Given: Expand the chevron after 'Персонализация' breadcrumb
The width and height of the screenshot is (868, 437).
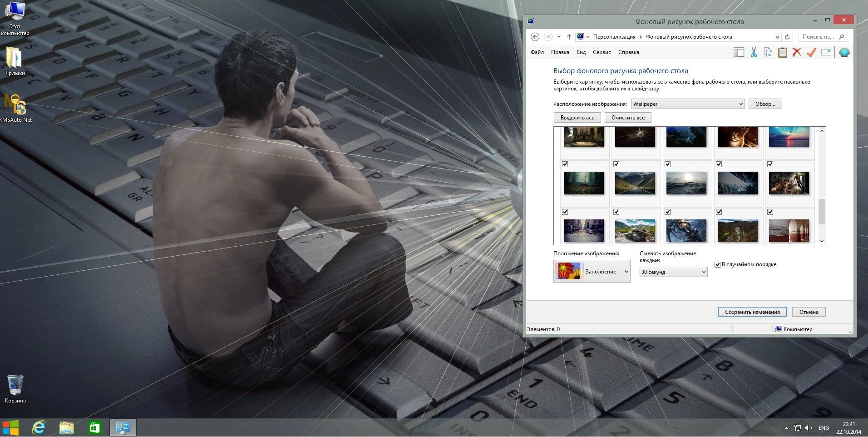Looking at the screenshot, I should 641,37.
